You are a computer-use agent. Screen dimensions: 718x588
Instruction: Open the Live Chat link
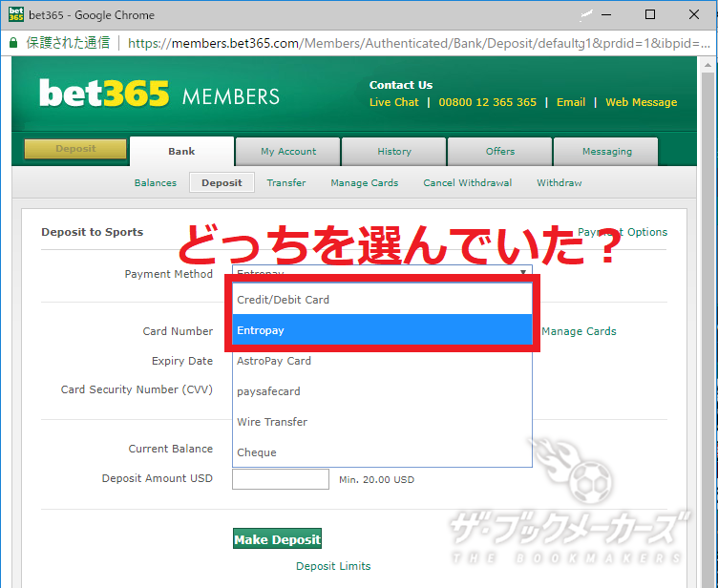(x=393, y=102)
